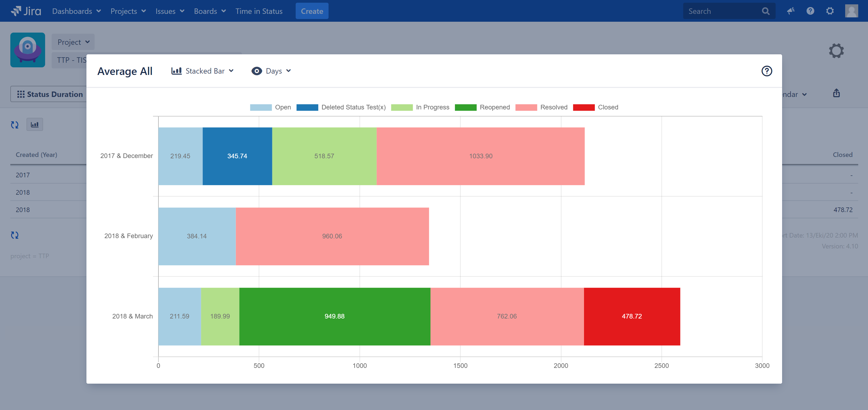The width and height of the screenshot is (868, 410).
Task: Open Jira administration gear in top bar
Action: 830,11
